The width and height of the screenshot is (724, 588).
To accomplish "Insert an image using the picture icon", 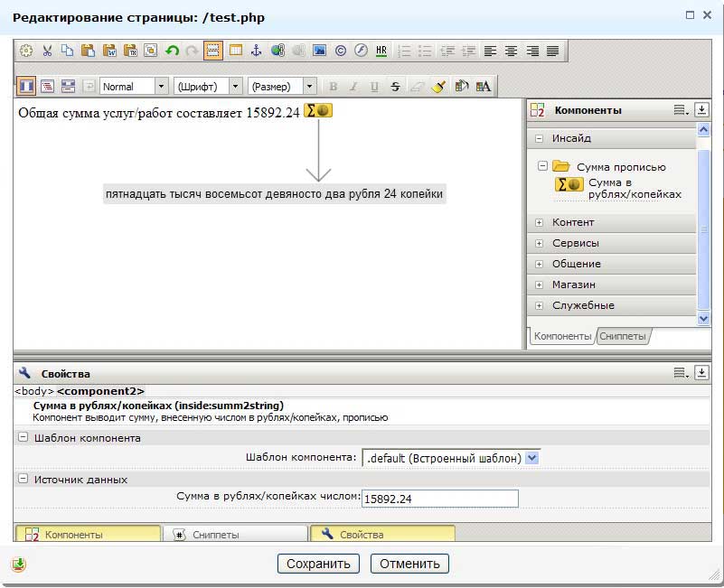I will [x=319, y=51].
